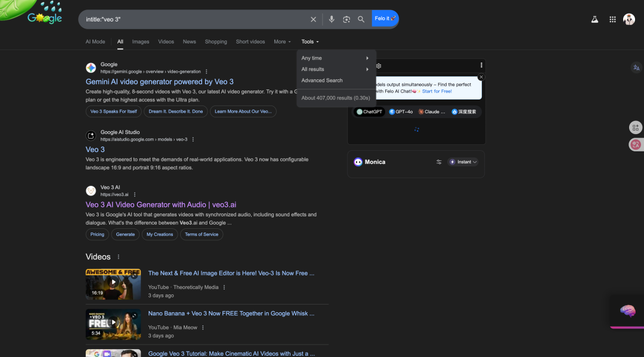
Task: Open the Monica settings sliders icon
Action: pyautogui.click(x=439, y=162)
